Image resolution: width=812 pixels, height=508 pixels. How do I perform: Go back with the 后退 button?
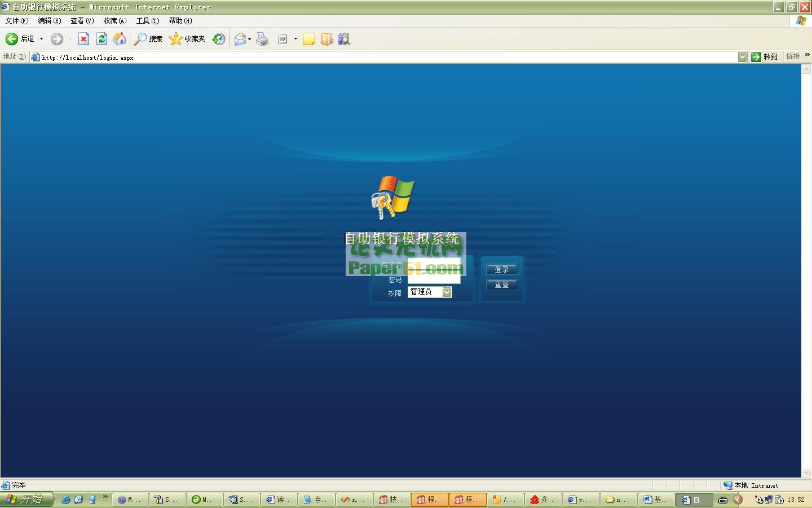coord(20,39)
